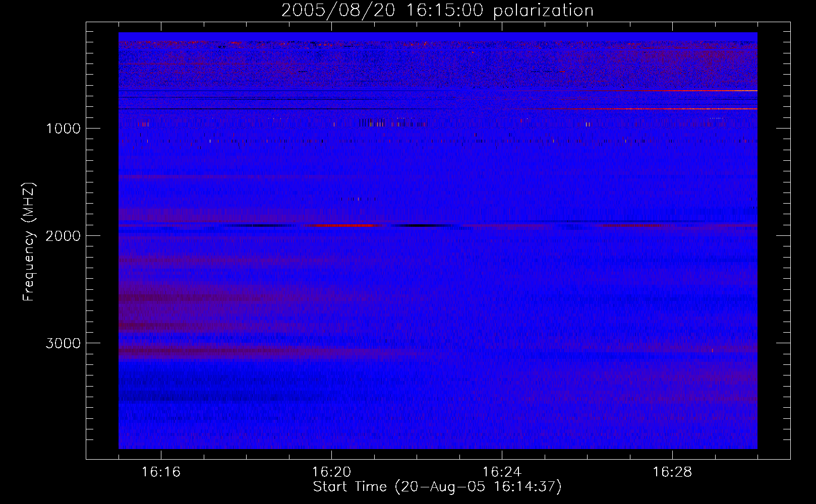Click the spectrogram polarization image
816x504 pixels.
[x=438, y=240]
